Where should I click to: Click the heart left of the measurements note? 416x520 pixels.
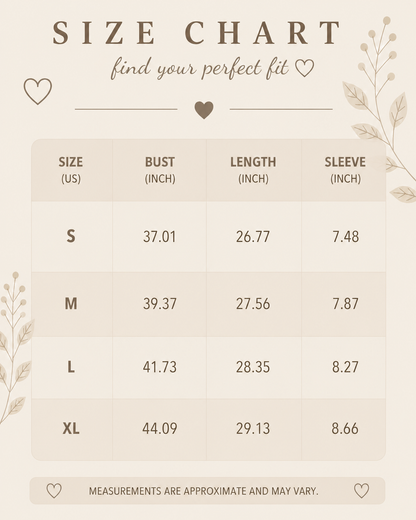54,491
